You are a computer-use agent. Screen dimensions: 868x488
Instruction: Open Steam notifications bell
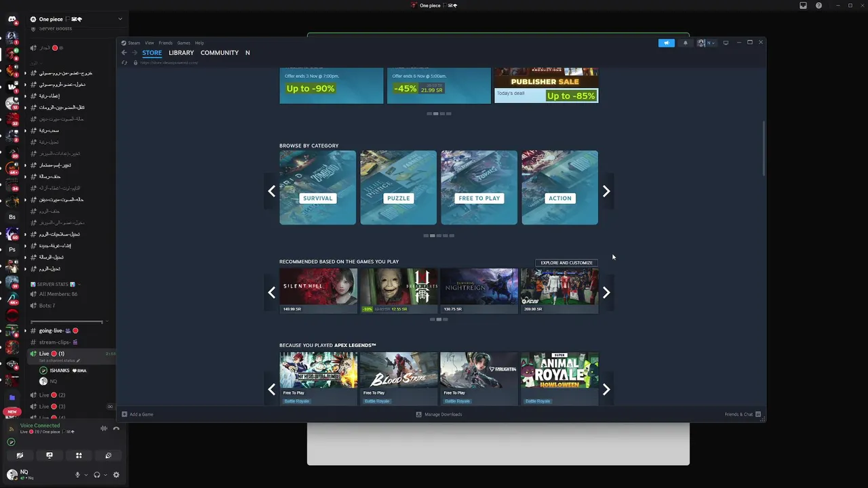tap(685, 43)
